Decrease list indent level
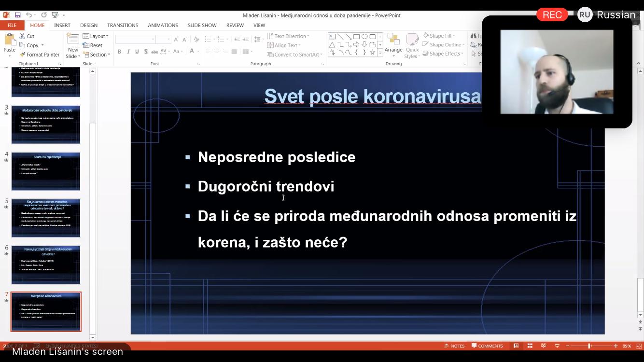 [x=237, y=39]
